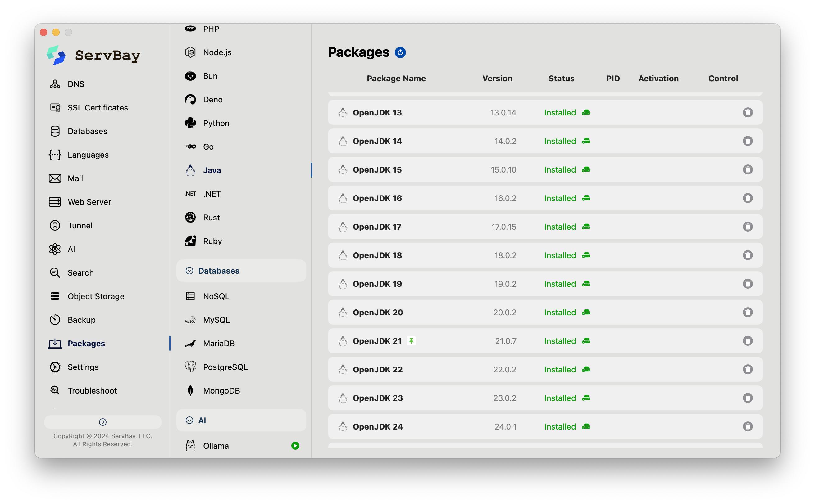Show MySQL packages
The image size is (815, 504).
[x=207, y=320]
